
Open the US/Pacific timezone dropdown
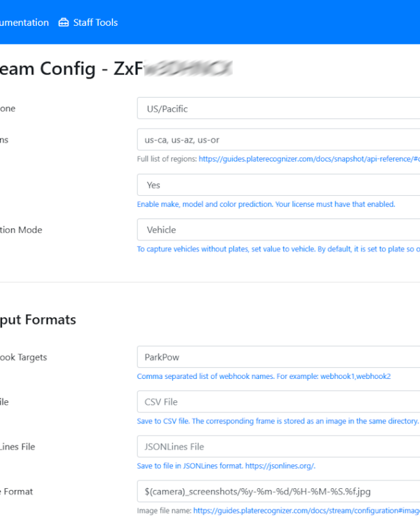pos(278,109)
